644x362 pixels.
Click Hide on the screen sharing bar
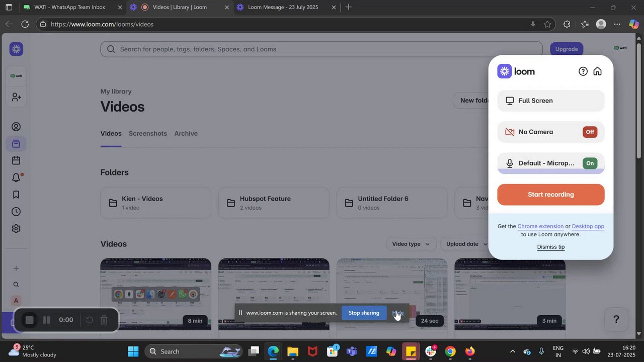click(397, 313)
